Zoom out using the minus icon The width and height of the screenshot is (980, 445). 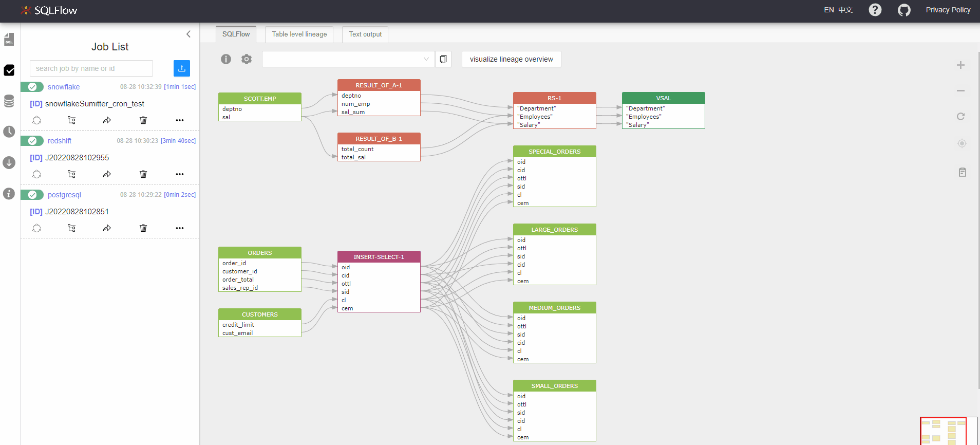[x=960, y=91]
